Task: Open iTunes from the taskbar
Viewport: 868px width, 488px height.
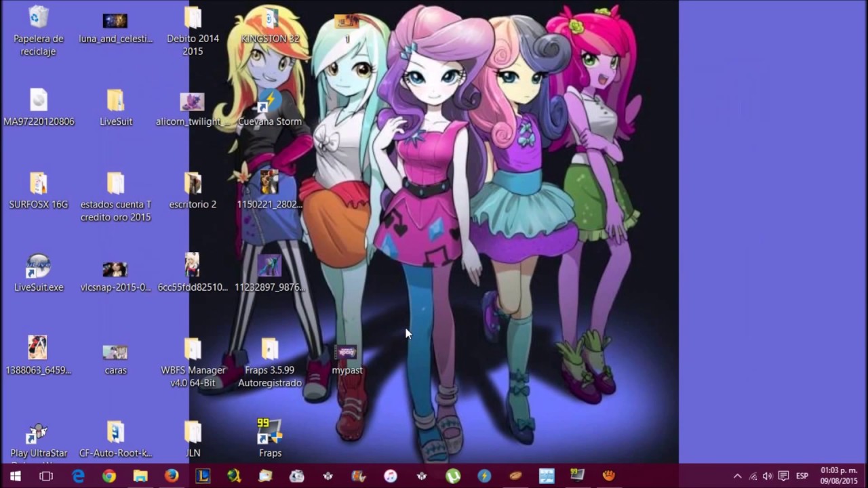Action: (391, 476)
